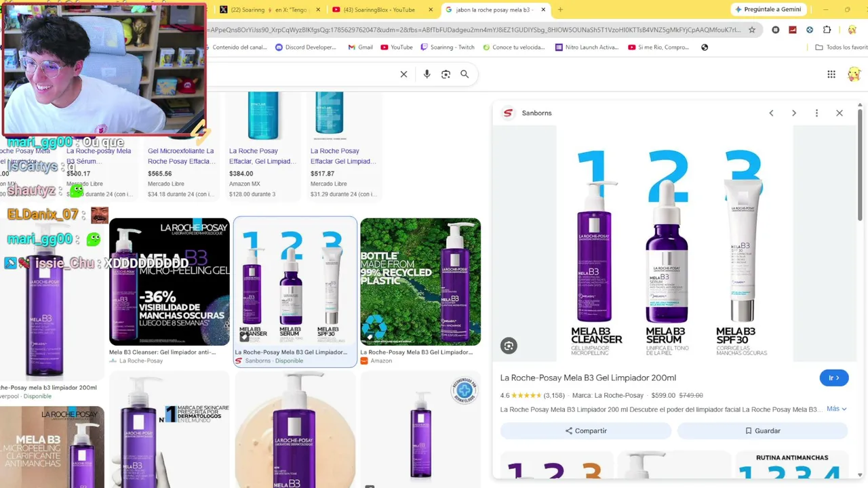Click the dark round extension icon
868x488 pixels.
pyautogui.click(x=775, y=30)
